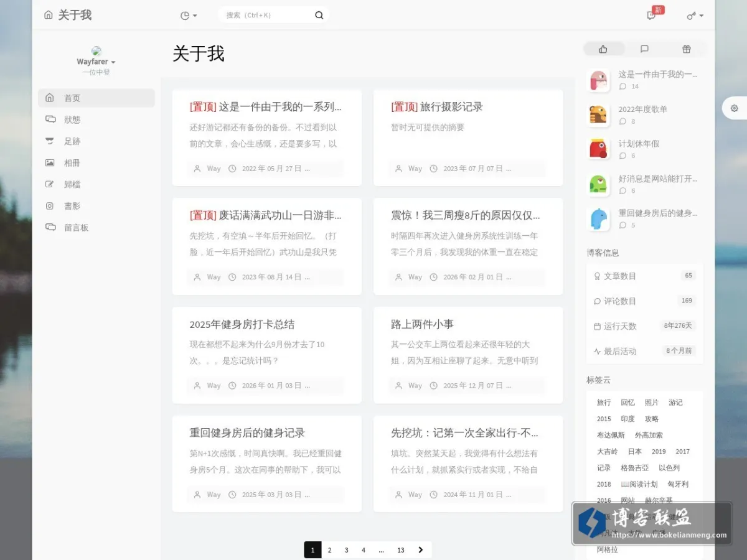This screenshot has height=560, width=747.
Task: Click the search magnifier icon
Action: click(x=319, y=16)
